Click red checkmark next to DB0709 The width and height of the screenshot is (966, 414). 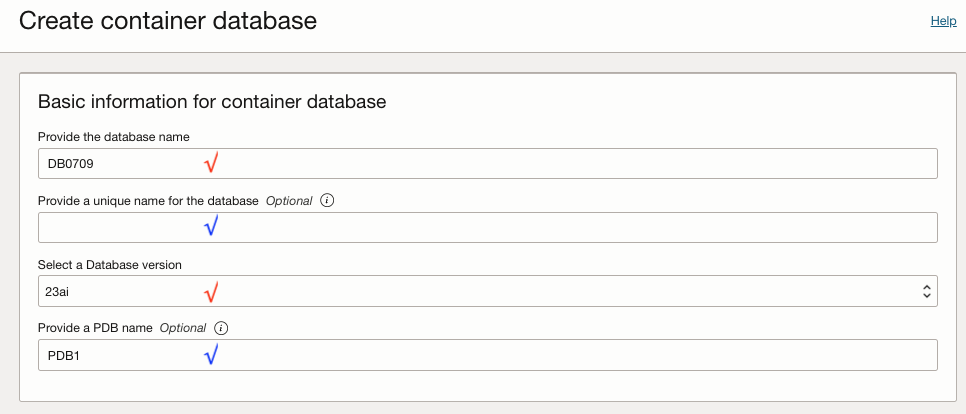[211, 163]
